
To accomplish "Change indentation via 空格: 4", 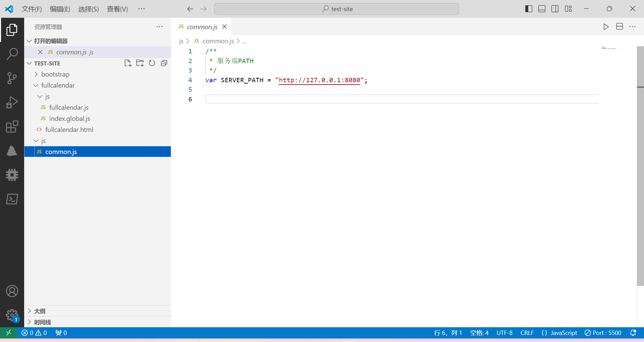I will click(x=479, y=333).
